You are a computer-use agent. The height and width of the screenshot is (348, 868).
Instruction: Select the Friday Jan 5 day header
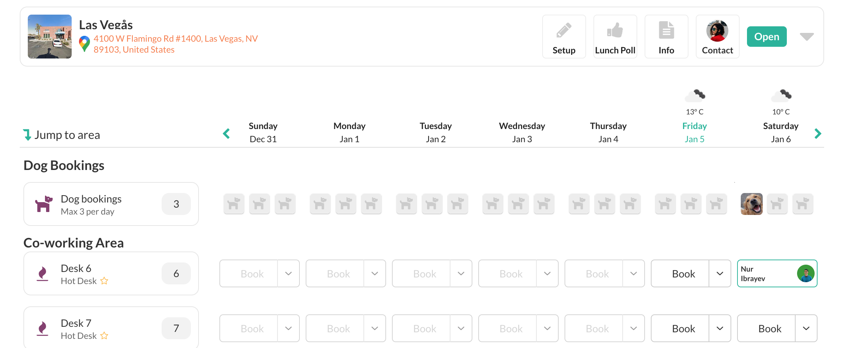pos(694,132)
